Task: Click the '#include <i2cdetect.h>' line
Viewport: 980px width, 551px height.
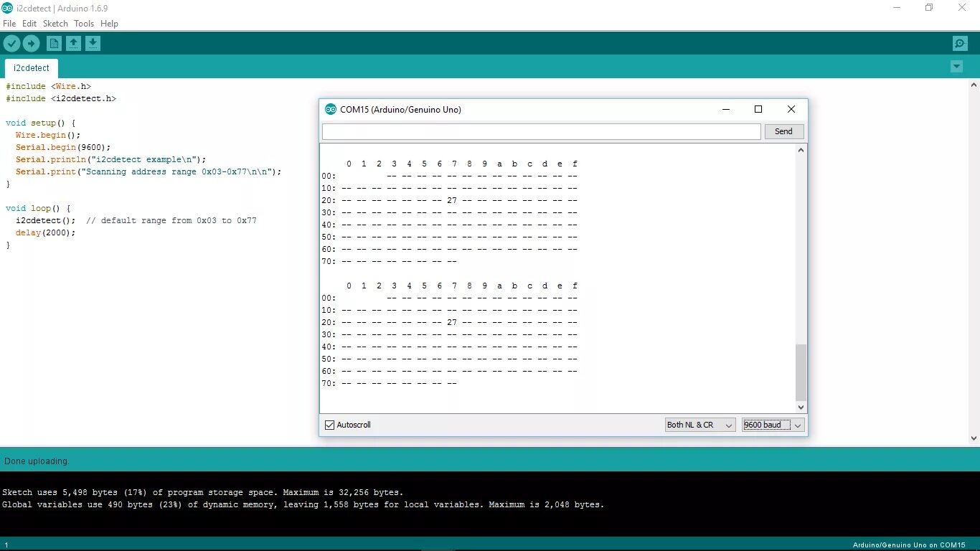Action: coord(61,98)
